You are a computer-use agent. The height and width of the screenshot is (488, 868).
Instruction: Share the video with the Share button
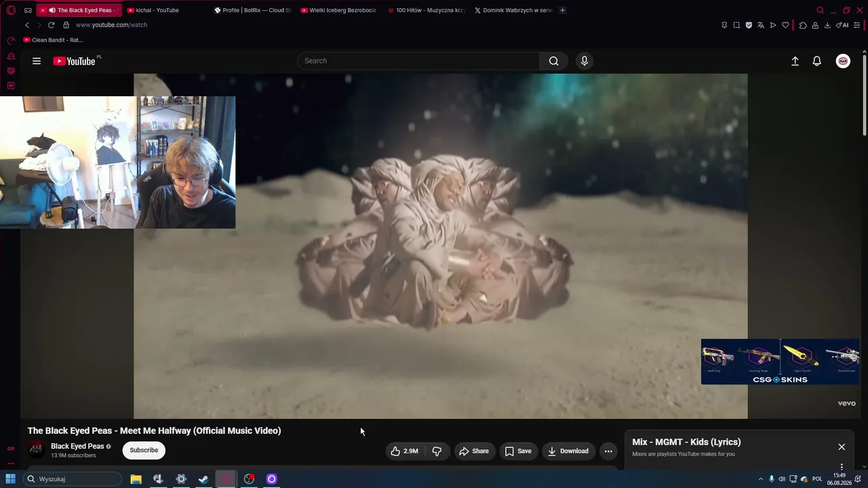click(x=473, y=451)
